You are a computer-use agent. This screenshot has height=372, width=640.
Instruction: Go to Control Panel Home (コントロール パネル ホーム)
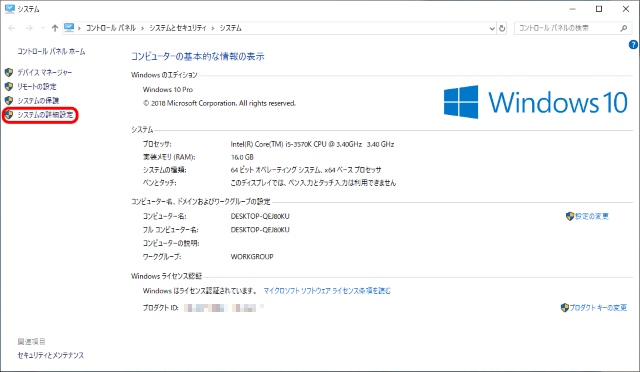(x=51, y=51)
